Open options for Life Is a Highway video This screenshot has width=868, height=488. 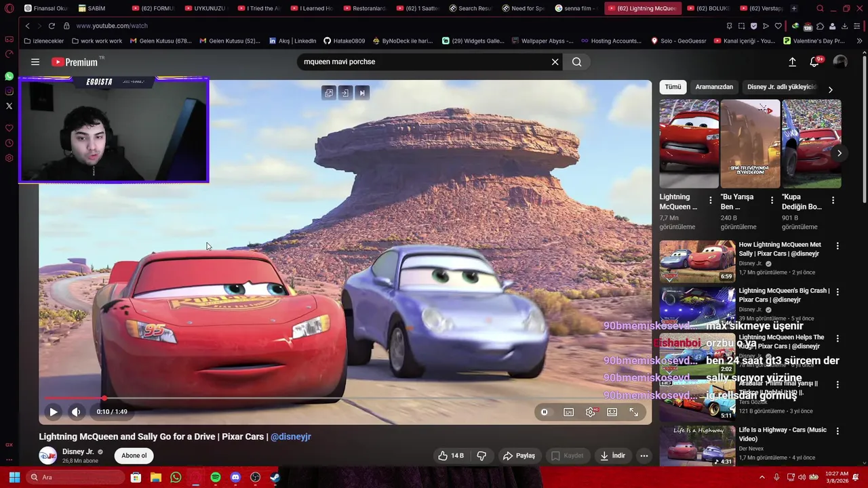(x=837, y=431)
